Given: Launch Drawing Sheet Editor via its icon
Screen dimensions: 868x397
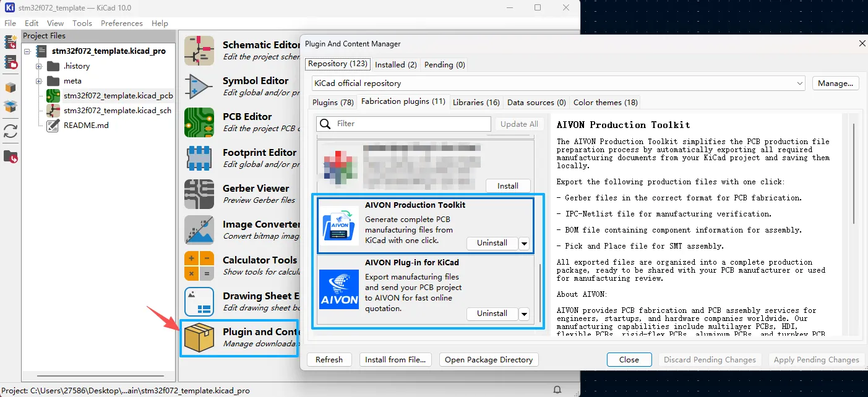Looking at the screenshot, I should pyautogui.click(x=199, y=302).
